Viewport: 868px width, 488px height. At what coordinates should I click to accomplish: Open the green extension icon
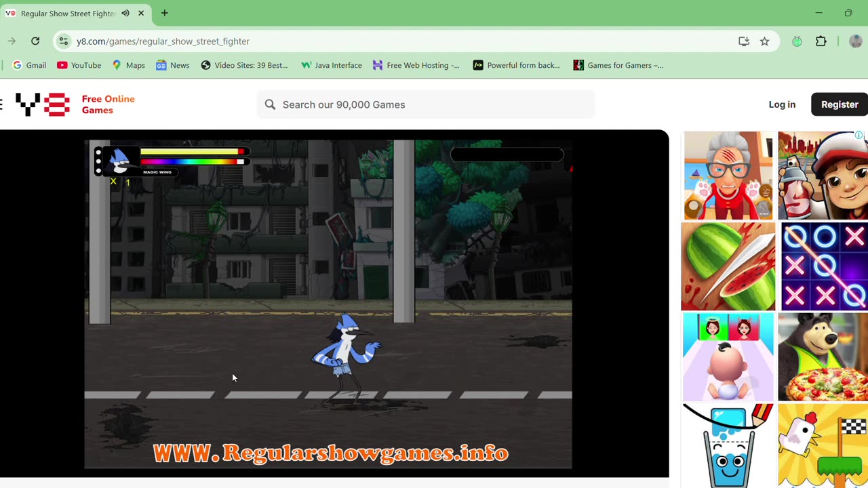[x=797, y=41]
